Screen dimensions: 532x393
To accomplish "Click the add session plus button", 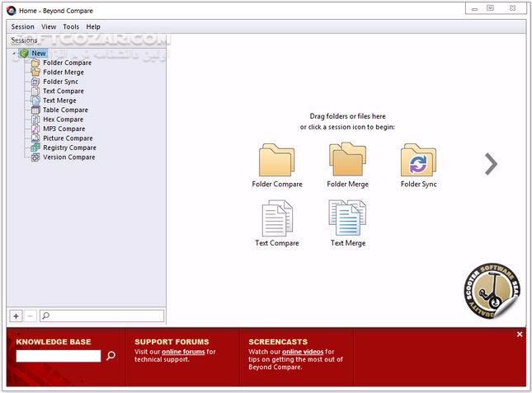I will click(x=16, y=316).
